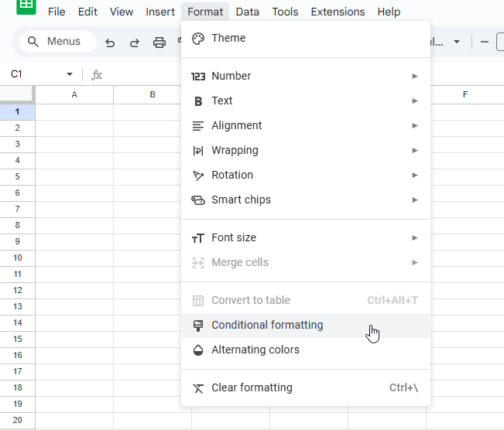Open the font dropdown arrow in toolbar
Screen dimensions: 504x430
tap(457, 42)
